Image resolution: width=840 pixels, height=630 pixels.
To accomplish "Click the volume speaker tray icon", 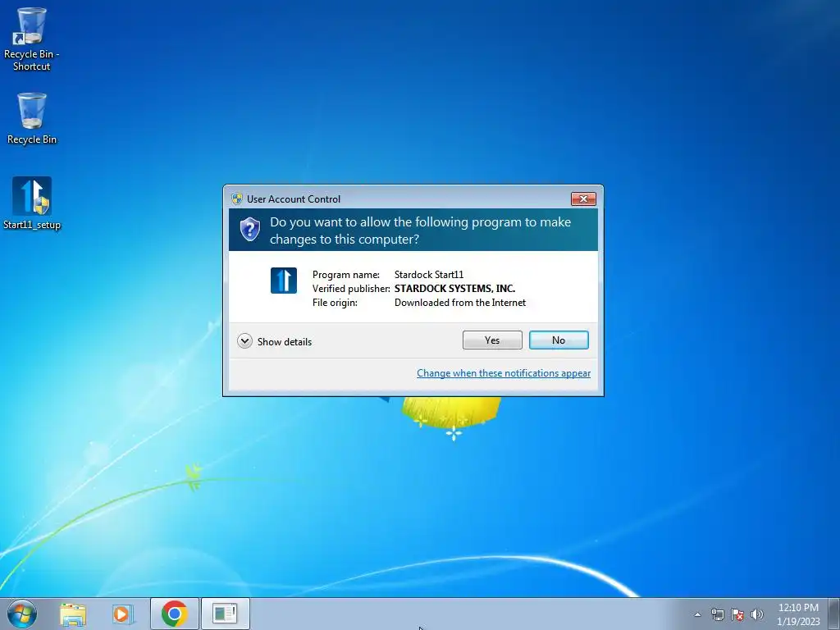I will click(x=756, y=614).
